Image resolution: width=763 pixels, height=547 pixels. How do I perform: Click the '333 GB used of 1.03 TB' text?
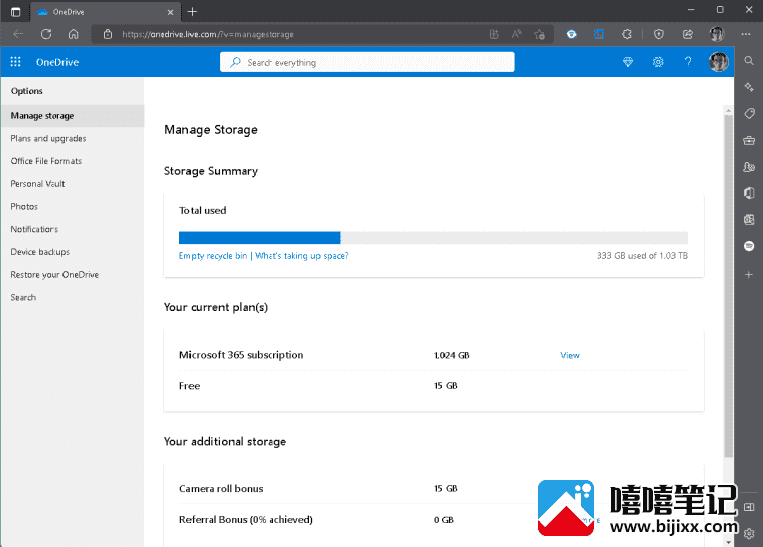(x=642, y=255)
